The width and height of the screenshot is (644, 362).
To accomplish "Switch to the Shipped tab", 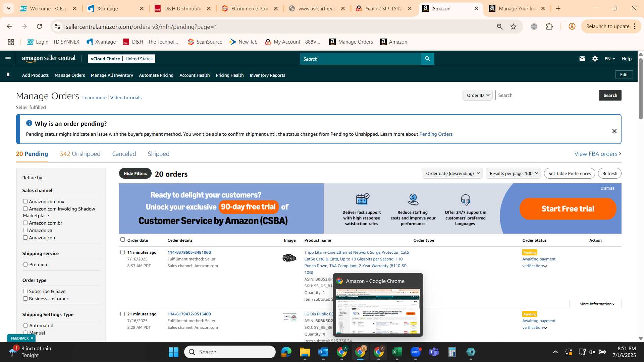I will (158, 154).
